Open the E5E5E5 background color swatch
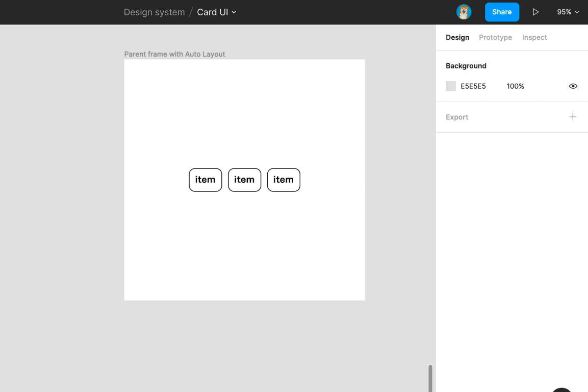The image size is (588, 392). coord(450,86)
